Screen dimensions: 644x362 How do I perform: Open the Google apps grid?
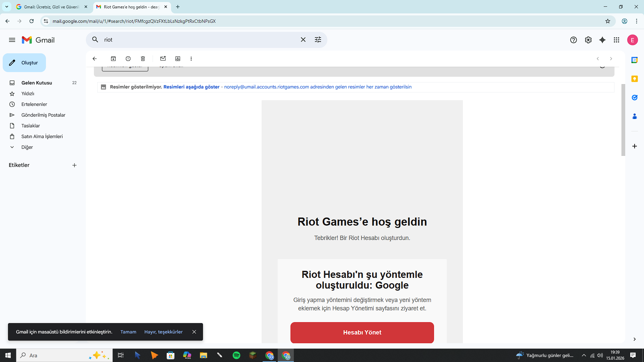click(x=616, y=40)
